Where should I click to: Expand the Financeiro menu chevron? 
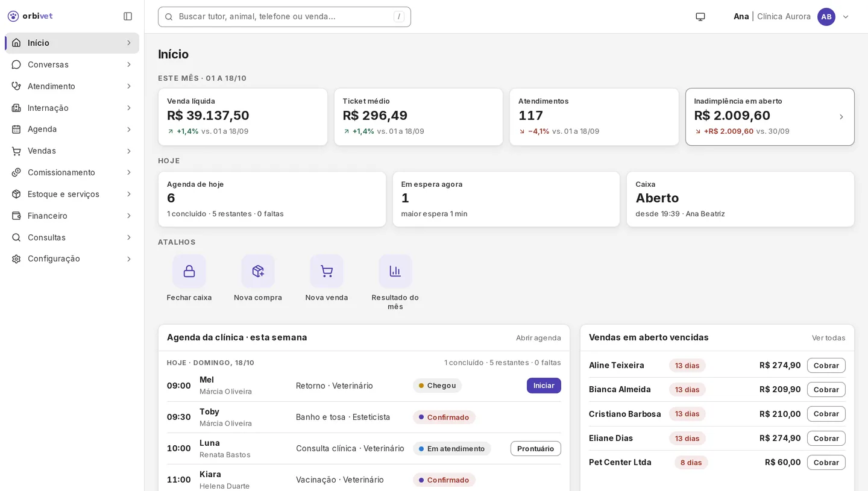click(129, 216)
